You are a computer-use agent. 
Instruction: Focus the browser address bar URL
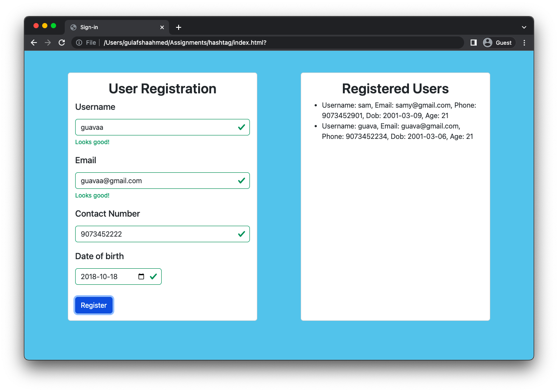click(268, 43)
